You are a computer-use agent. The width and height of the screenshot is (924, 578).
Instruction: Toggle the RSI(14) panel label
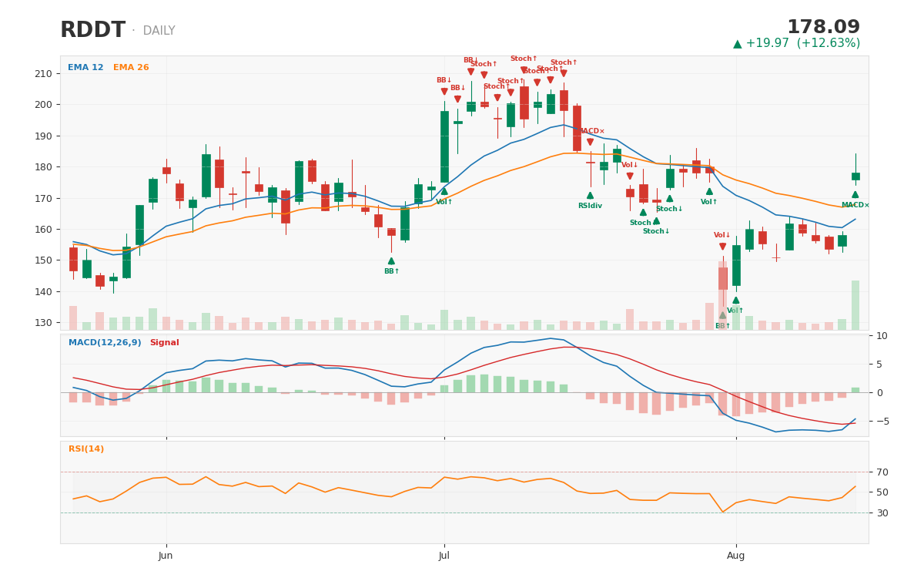[x=86, y=449]
